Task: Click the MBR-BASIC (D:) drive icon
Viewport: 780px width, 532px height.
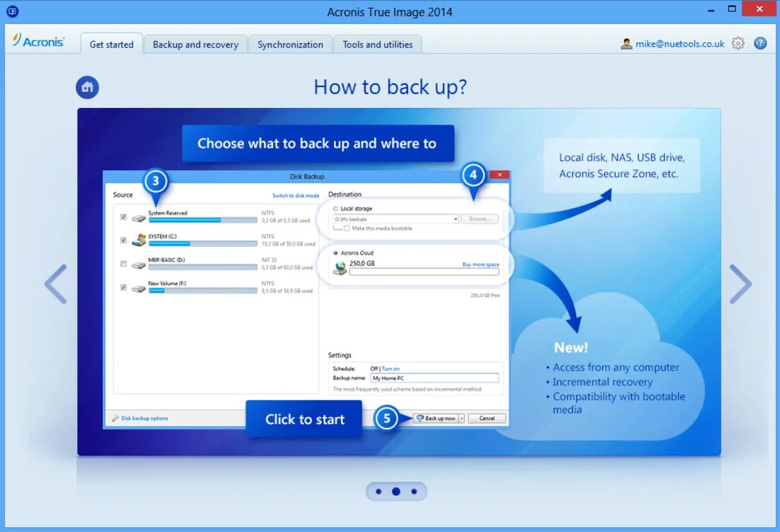Action: pos(139,264)
